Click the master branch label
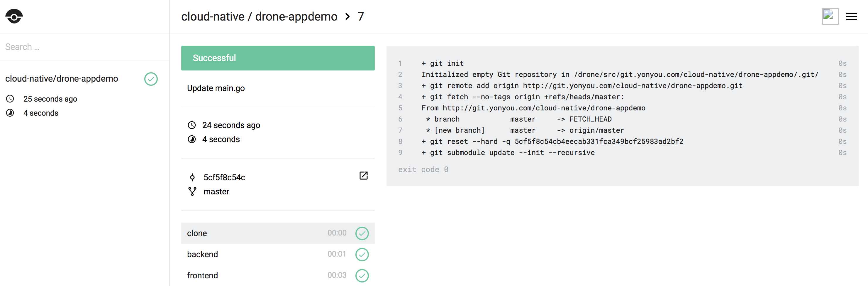 pos(216,191)
